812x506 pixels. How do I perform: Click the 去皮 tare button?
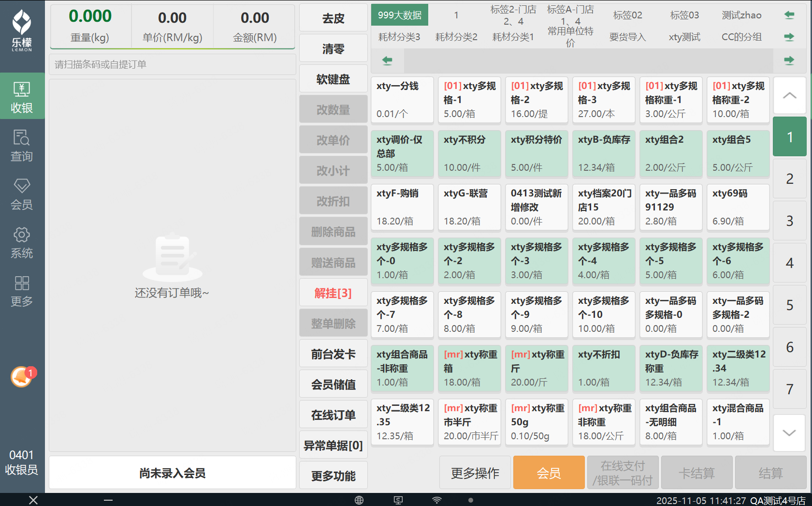[333, 18]
